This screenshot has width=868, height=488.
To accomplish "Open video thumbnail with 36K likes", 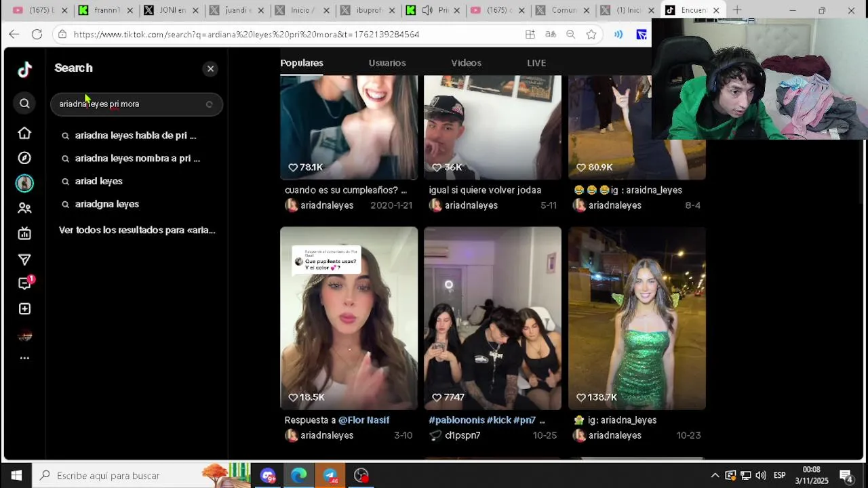I will [493, 127].
